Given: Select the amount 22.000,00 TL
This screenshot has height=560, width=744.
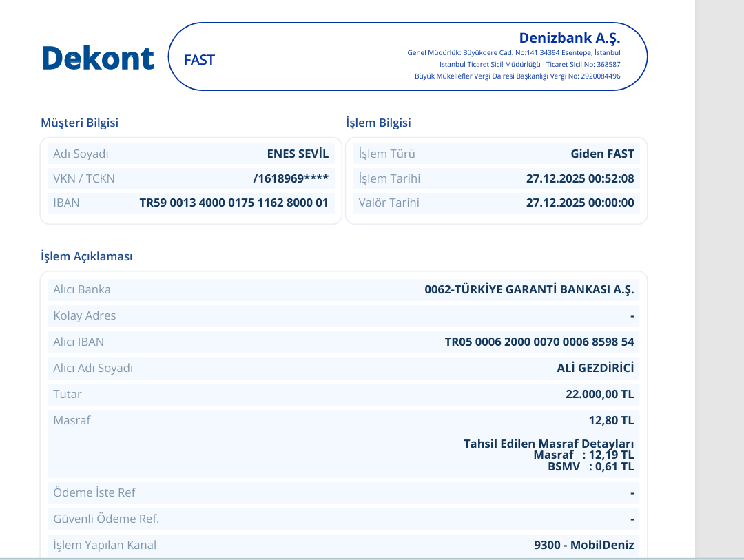Looking at the screenshot, I should point(600,394).
